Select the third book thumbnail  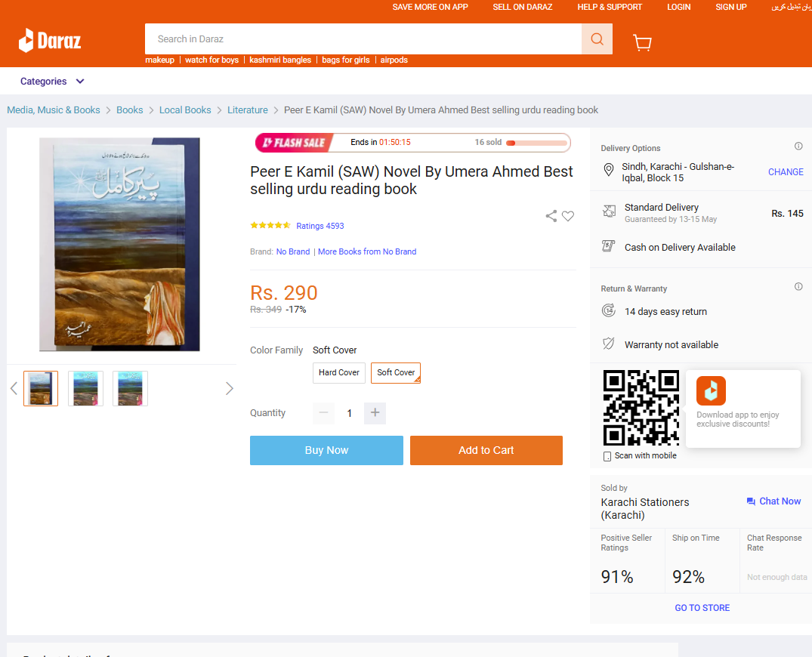pos(130,388)
